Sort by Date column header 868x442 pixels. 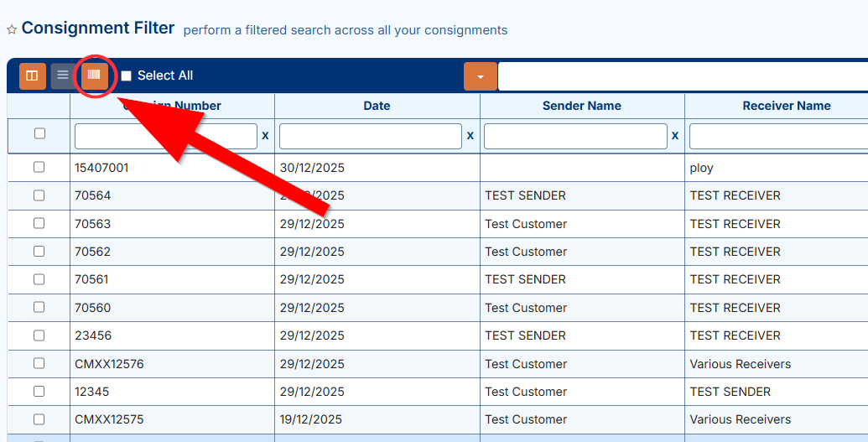pyautogui.click(x=377, y=106)
